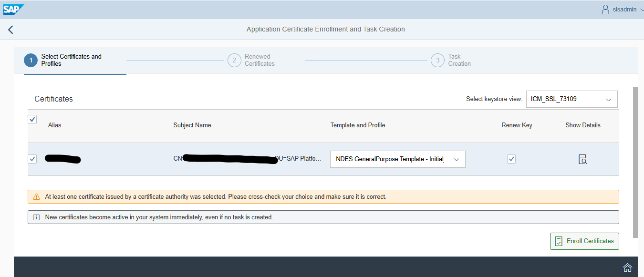This screenshot has width=644, height=277.
Task: Expand the NDES GeneralPurpose Template dropdown
Action: click(x=456, y=159)
